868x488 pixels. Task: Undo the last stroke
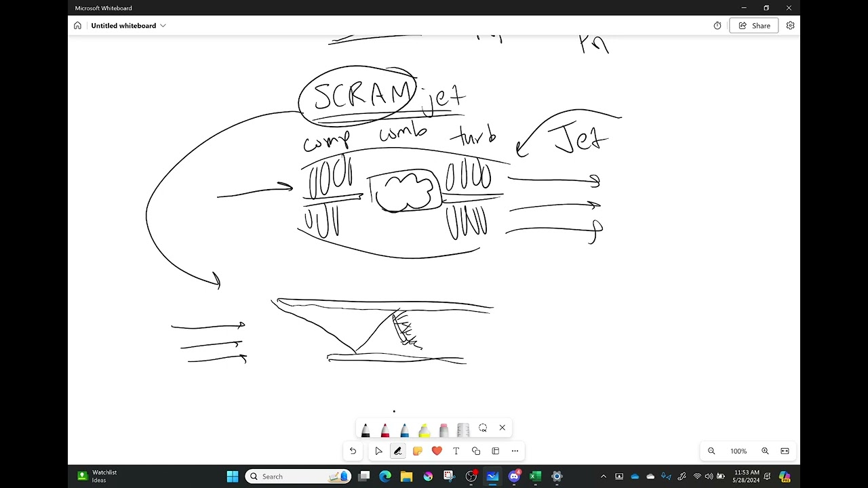353,451
